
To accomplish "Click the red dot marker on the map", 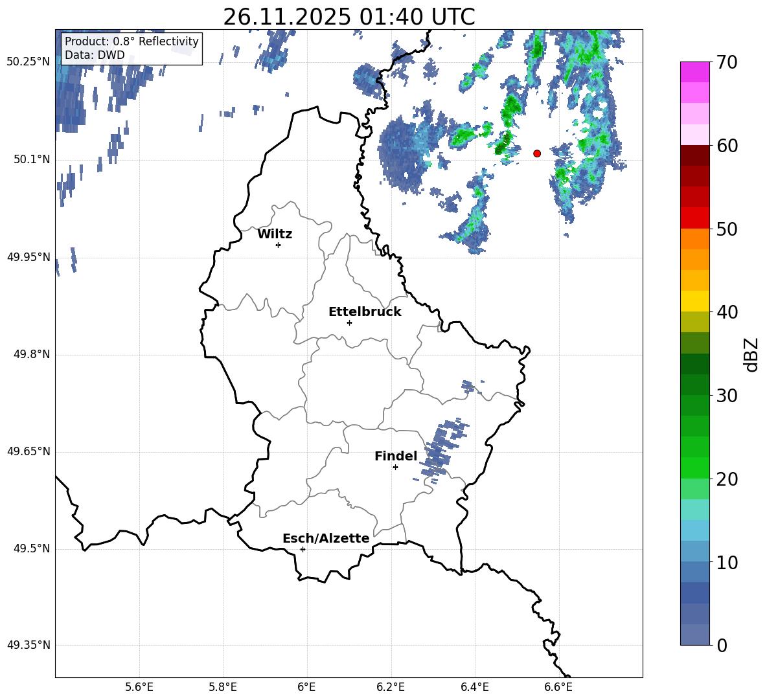I will tap(537, 153).
